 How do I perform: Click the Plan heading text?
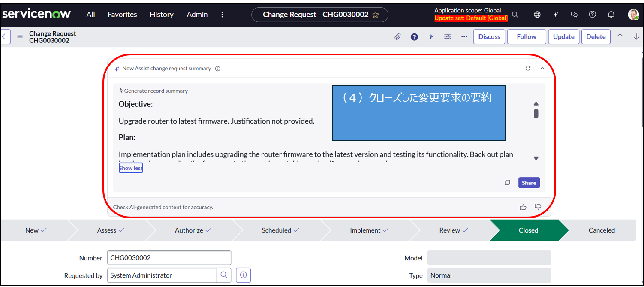pos(127,138)
